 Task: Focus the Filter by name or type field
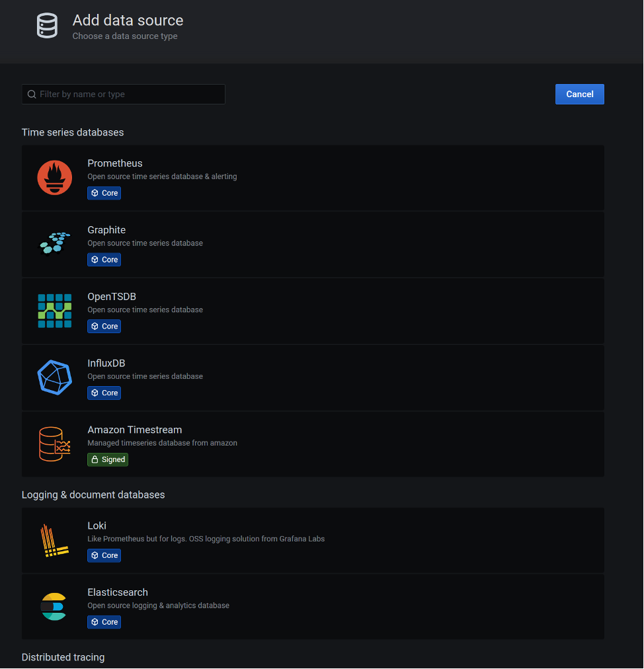point(124,95)
